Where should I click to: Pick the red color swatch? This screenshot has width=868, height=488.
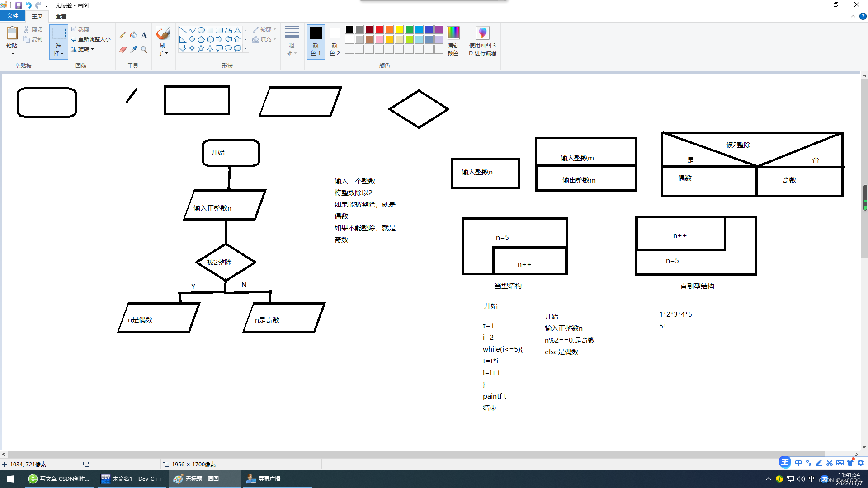(x=379, y=29)
